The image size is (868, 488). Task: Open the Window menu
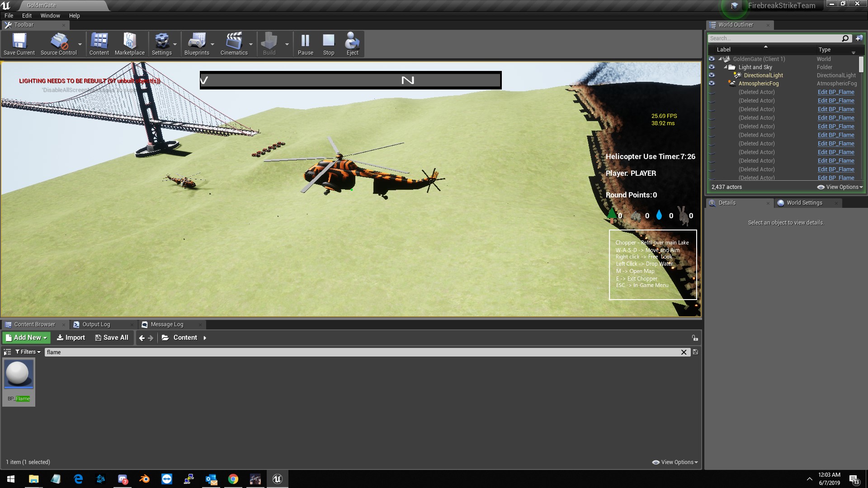coord(50,15)
